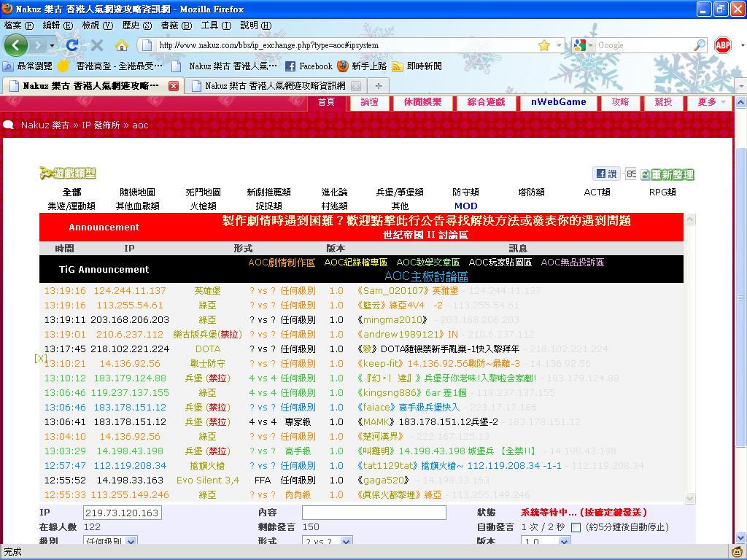This screenshot has width=747, height=560.
Task: Click the IP list scrollbar down arrow
Action: click(689, 498)
